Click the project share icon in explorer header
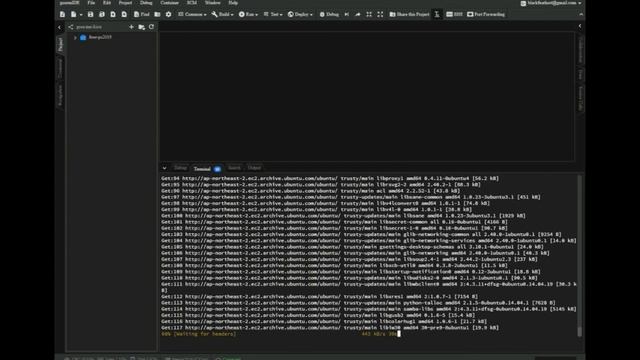Screen dimensions: 640x360 (71, 27)
